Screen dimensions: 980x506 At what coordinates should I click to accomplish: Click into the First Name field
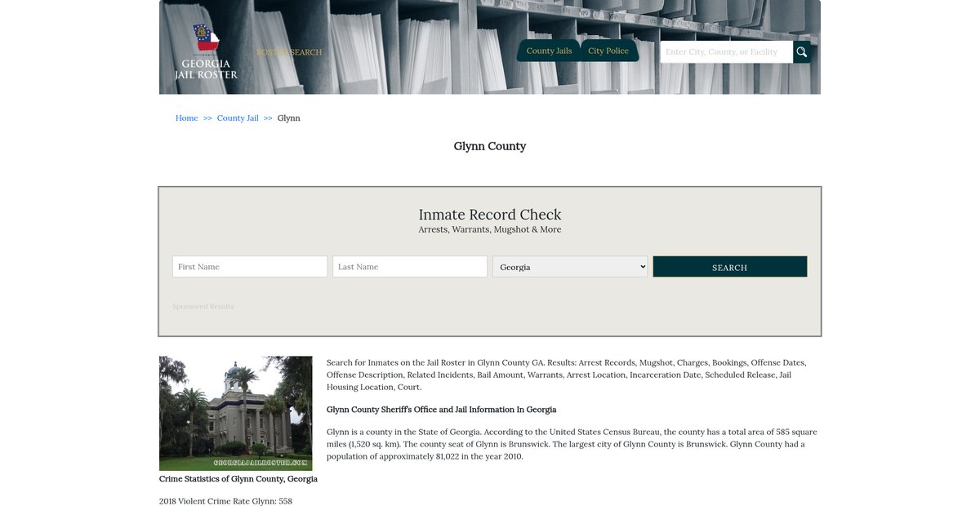250,267
